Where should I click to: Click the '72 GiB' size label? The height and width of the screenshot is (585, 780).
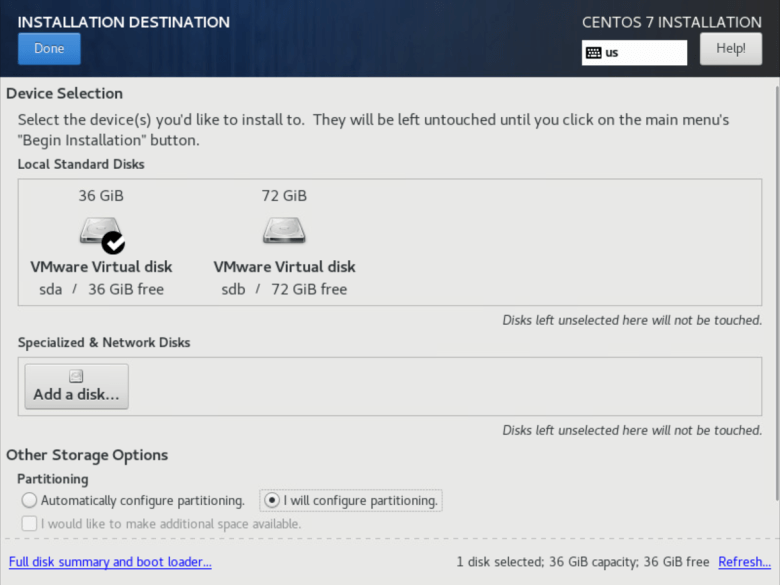pos(284,196)
